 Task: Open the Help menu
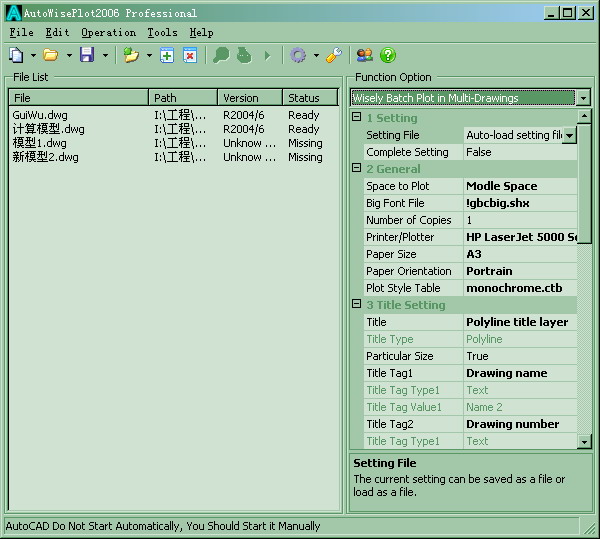(x=202, y=33)
